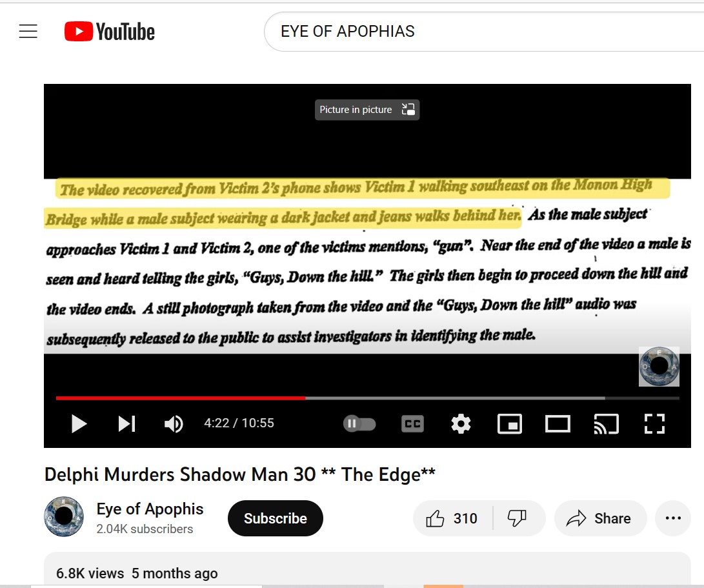
Task: Click the 4:22 / 10:55 time display
Action: (x=239, y=423)
